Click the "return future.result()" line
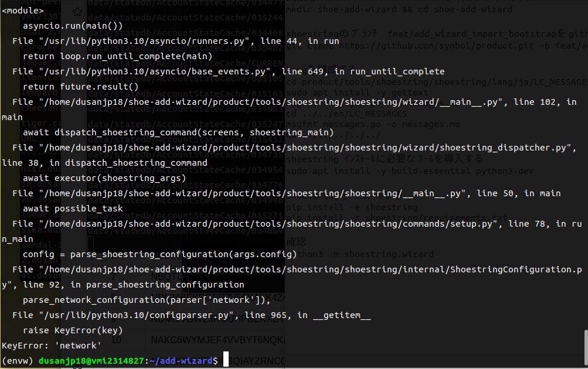The image size is (588, 369). pyautogui.click(x=81, y=87)
